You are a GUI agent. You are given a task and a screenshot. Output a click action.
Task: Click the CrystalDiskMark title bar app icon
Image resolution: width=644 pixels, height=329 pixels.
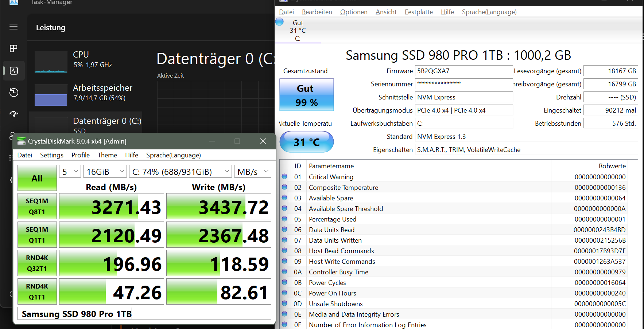coord(22,141)
